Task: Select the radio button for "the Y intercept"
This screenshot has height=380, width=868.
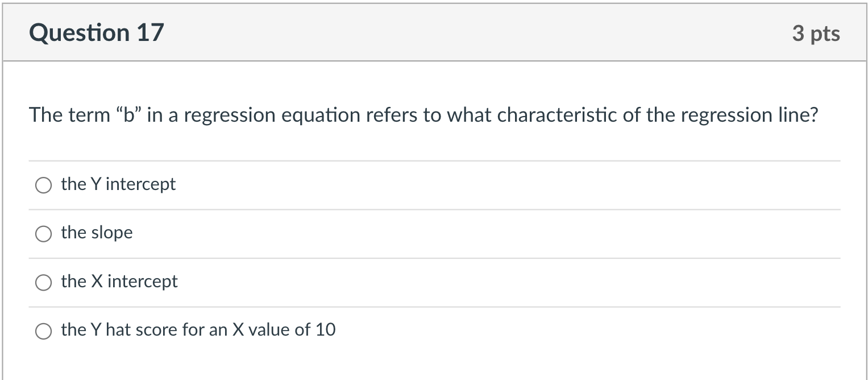Action: (x=44, y=185)
